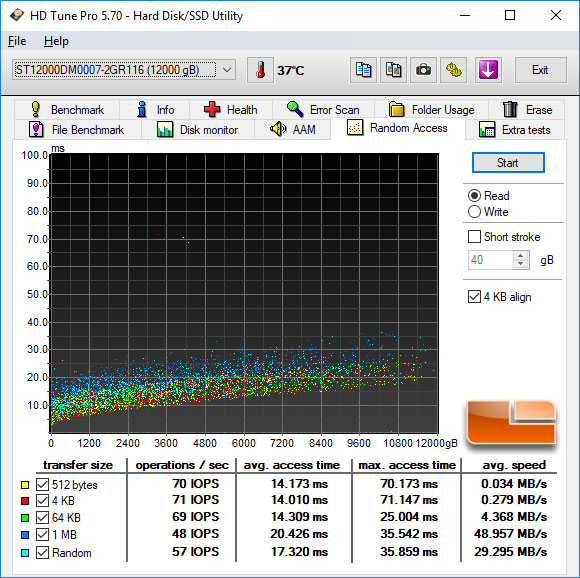This screenshot has height=578, width=580.
Task: Click the red 4 KB color swatch
Action: pos(25,501)
